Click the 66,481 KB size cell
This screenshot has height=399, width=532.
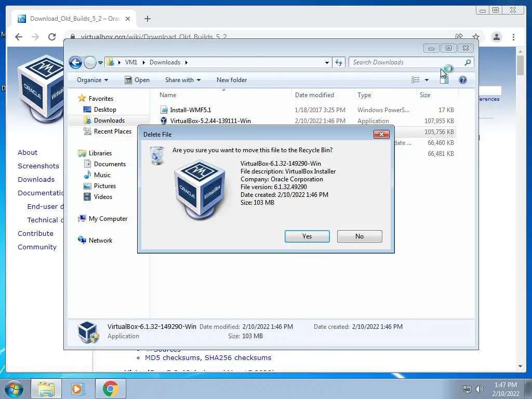441,153
